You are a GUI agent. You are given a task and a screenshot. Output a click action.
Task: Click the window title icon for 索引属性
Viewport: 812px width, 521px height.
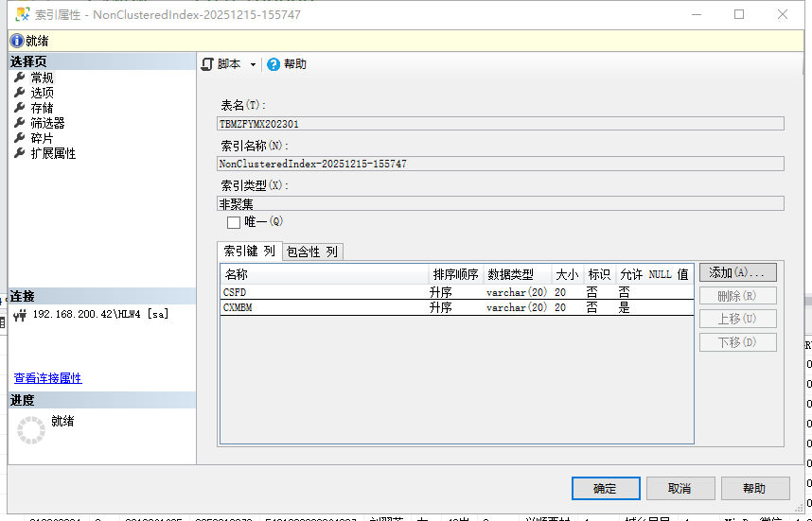(23, 14)
